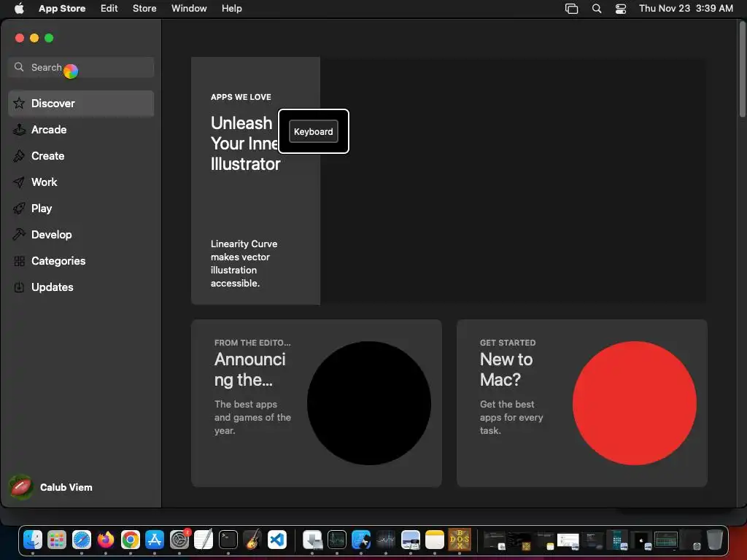This screenshot has width=747, height=560.
Task: Open Terminal from the Dock
Action: tap(228, 540)
